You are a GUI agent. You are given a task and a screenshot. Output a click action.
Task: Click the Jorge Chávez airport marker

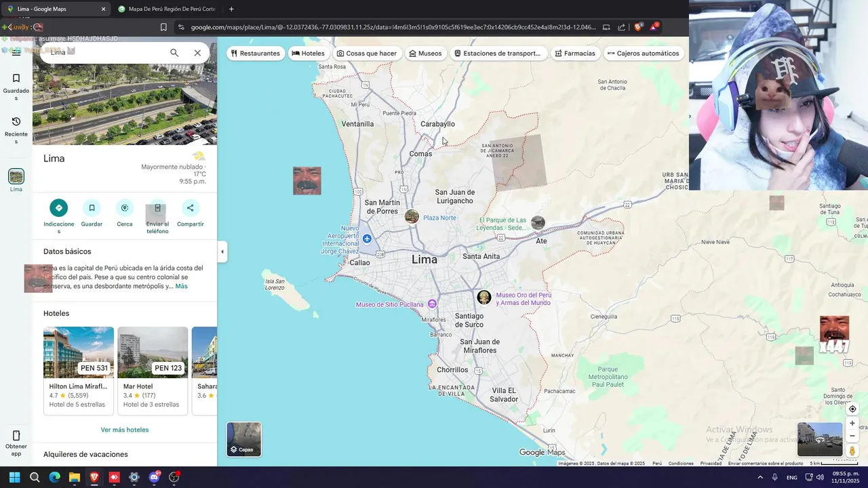point(367,239)
